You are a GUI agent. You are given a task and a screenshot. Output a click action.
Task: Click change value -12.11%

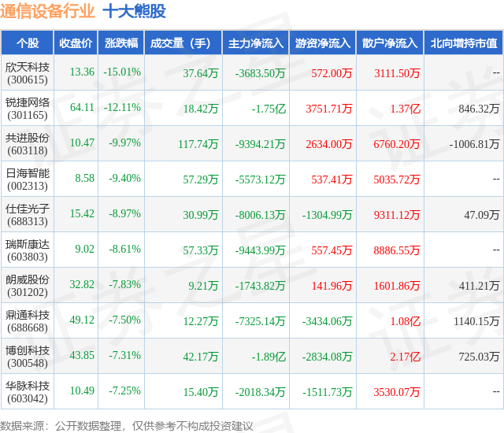[122, 107]
